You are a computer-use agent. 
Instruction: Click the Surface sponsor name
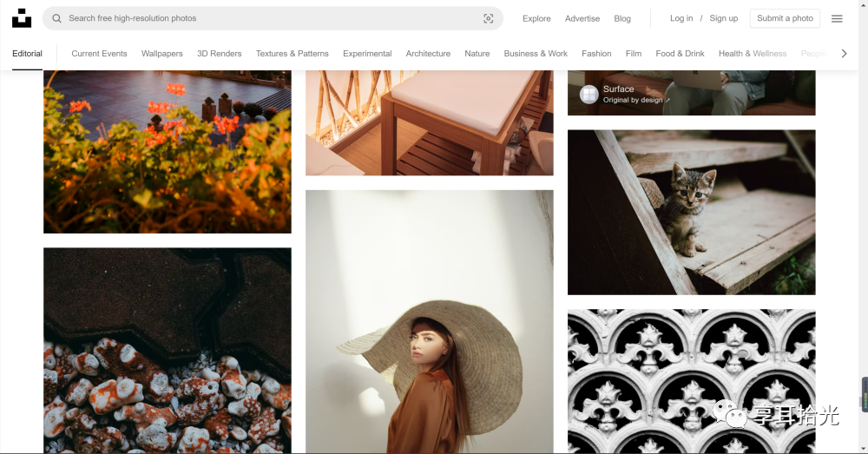click(x=618, y=89)
